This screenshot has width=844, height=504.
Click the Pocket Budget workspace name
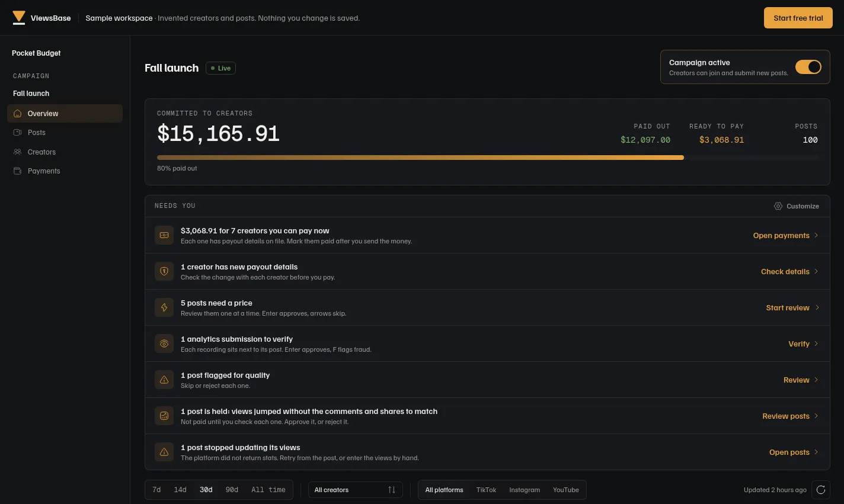tap(36, 53)
